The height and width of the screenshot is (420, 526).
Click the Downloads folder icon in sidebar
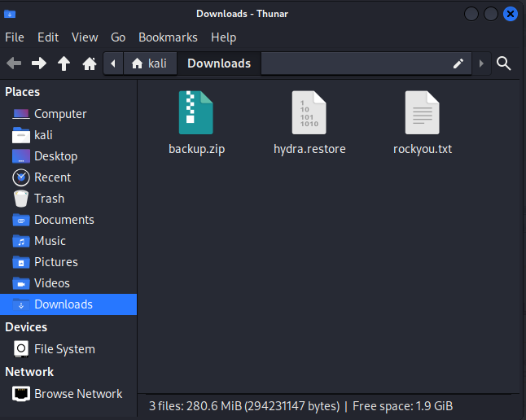[x=21, y=304]
